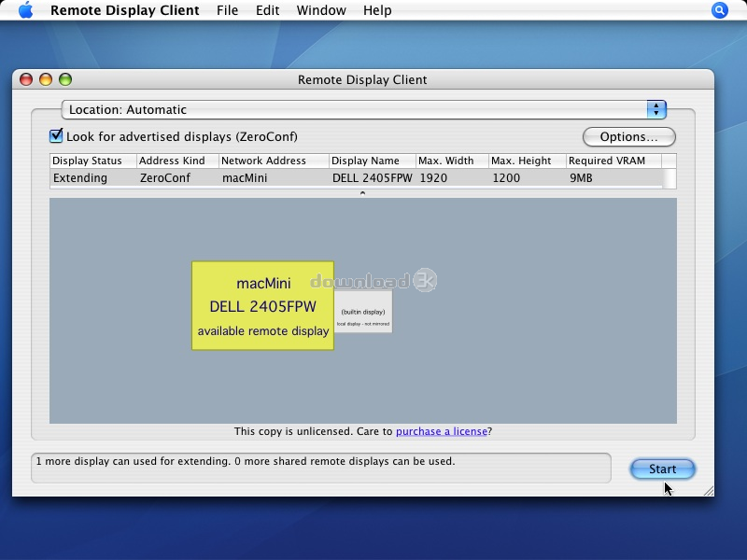The image size is (747, 560).
Task: Open the Location dropdown
Action: (363, 109)
